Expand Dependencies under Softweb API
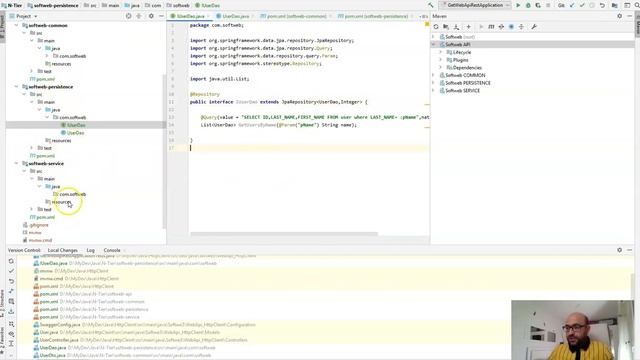 [441, 68]
